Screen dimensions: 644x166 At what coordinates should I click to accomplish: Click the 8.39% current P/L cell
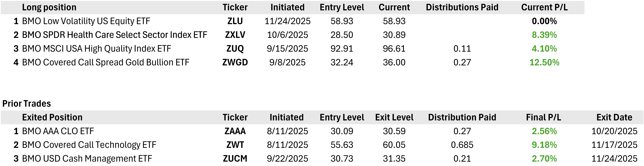(544, 35)
